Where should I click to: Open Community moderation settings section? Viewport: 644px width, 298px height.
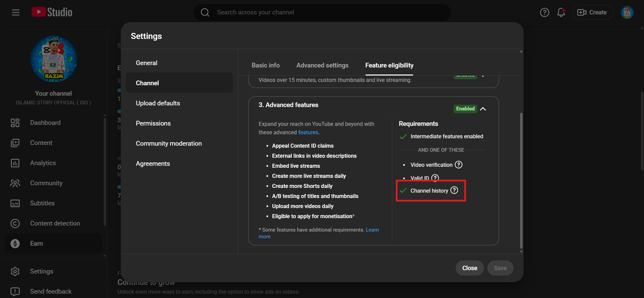(x=168, y=144)
